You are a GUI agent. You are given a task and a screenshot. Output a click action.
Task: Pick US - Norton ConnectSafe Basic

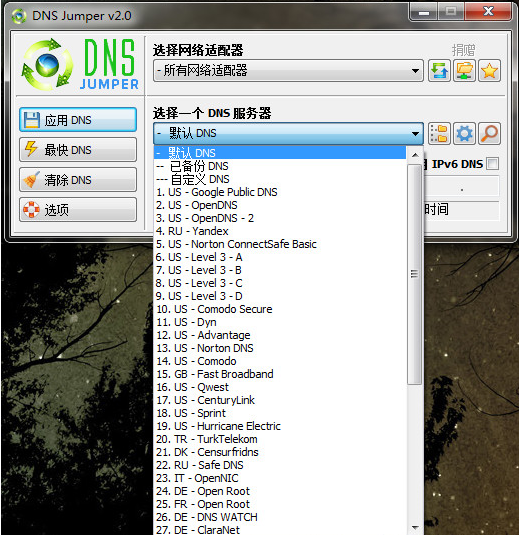coord(280,244)
